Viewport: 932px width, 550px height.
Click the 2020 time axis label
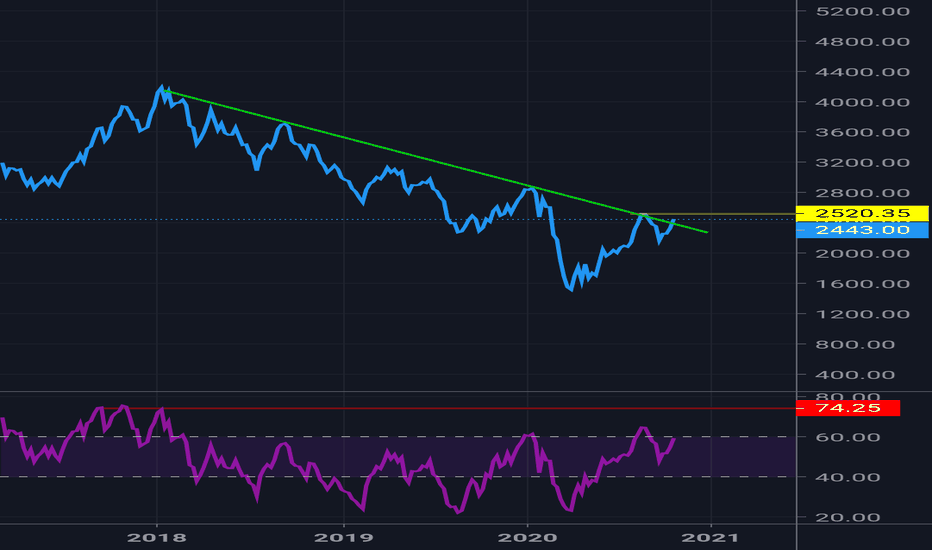pos(527,538)
